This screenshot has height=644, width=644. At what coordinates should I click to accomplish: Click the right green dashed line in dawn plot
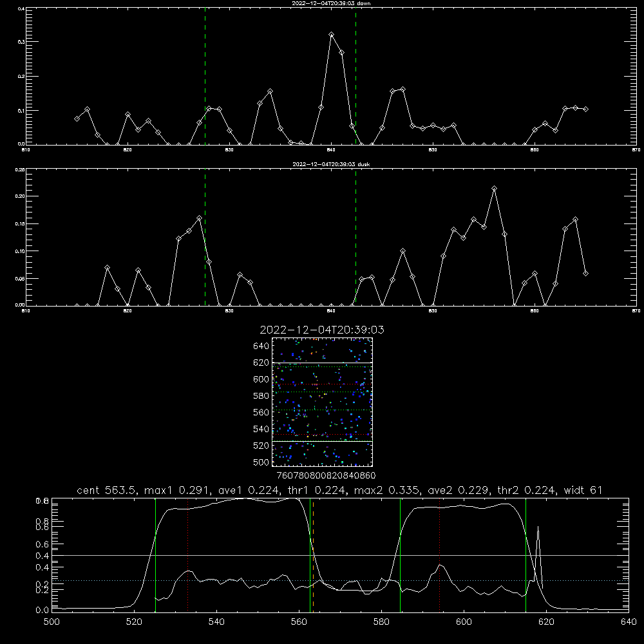(x=355, y=76)
